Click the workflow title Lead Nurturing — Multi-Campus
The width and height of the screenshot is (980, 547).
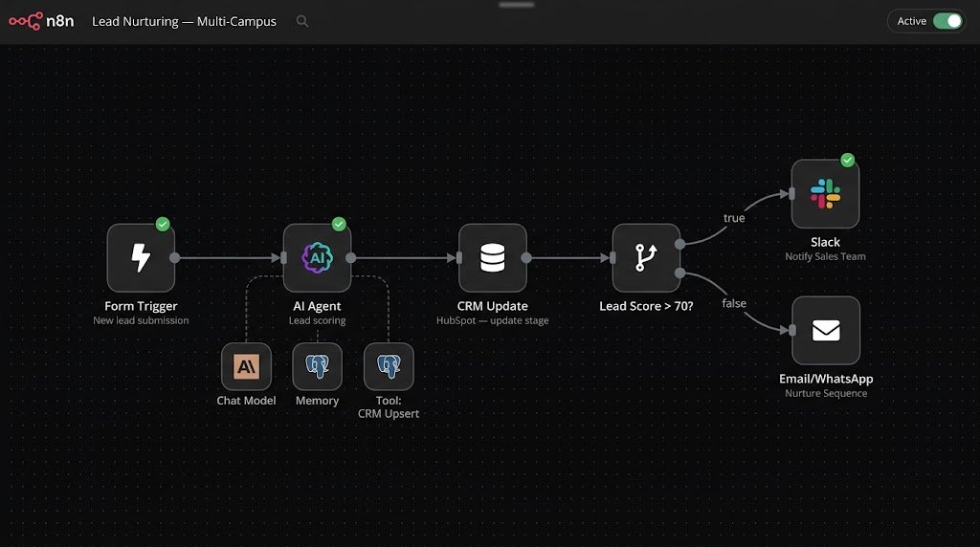(185, 21)
